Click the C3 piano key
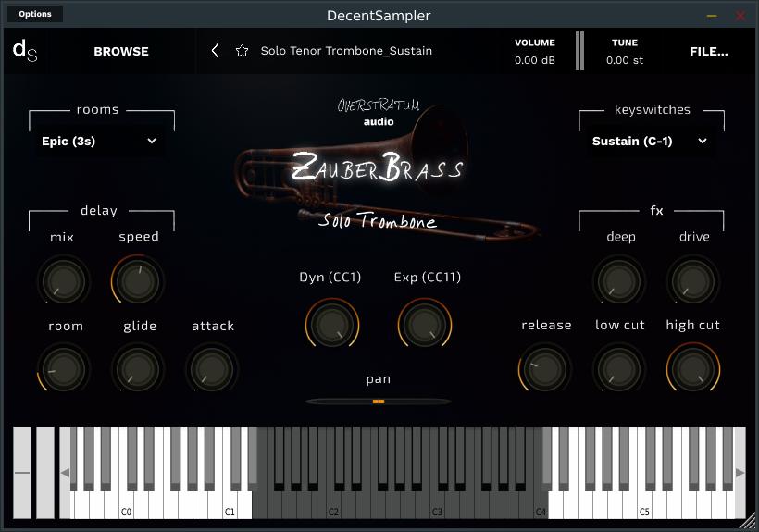This screenshot has height=532, width=759. [437, 505]
